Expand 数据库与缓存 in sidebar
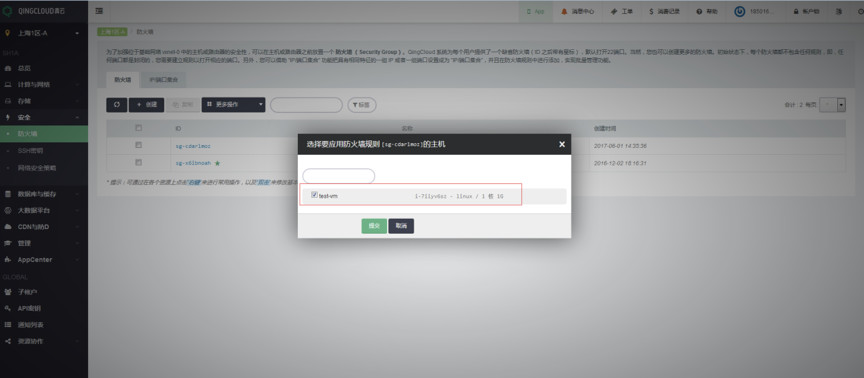Screen dimensions: 864x378 pyautogui.click(x=44, y=194)
